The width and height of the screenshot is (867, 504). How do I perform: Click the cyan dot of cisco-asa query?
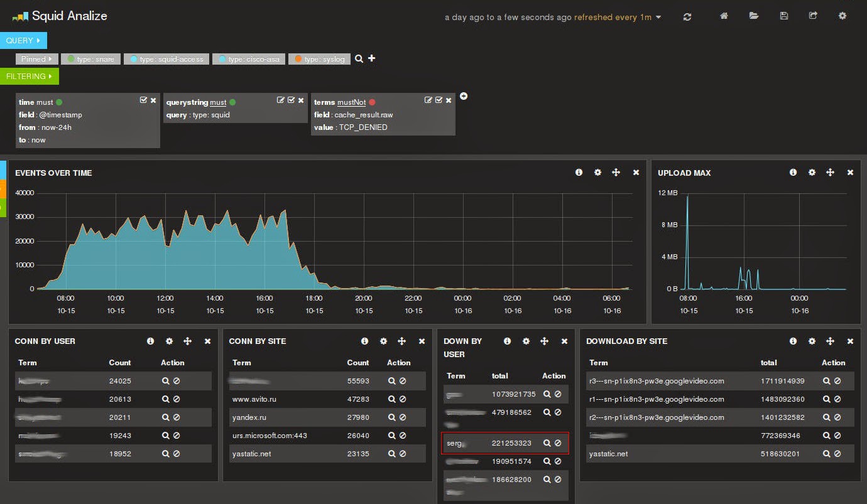pyautogui.click(x=222, y=59)
